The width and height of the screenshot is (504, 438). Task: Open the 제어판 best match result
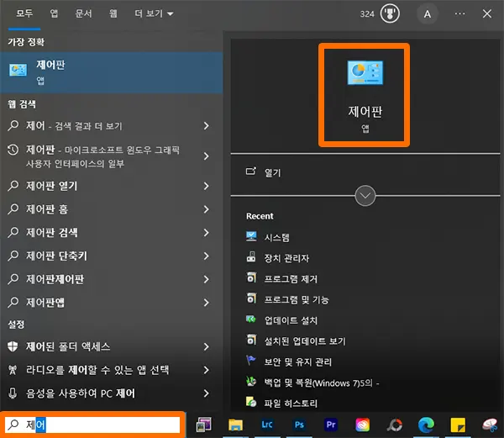[111, 72]
